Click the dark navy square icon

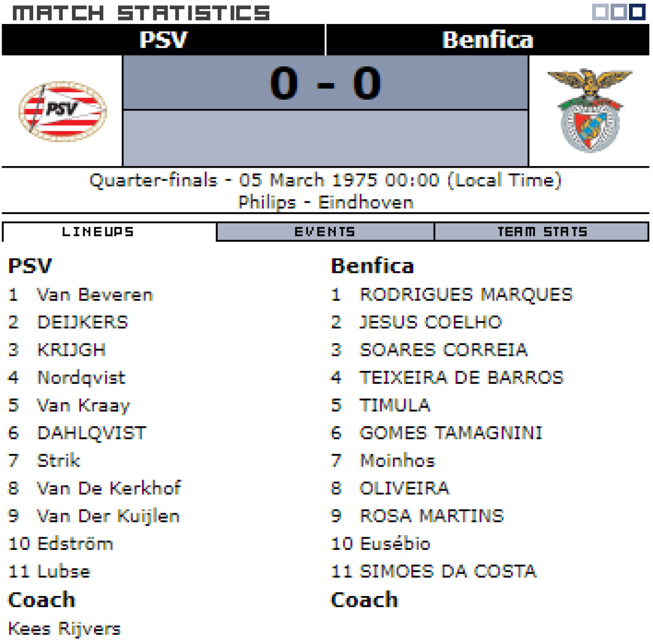click(x=637, y=12)
